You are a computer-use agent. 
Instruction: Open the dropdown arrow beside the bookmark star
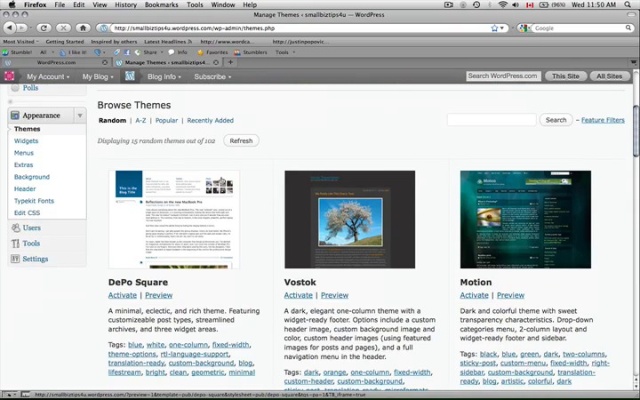[x=502, y=28]
